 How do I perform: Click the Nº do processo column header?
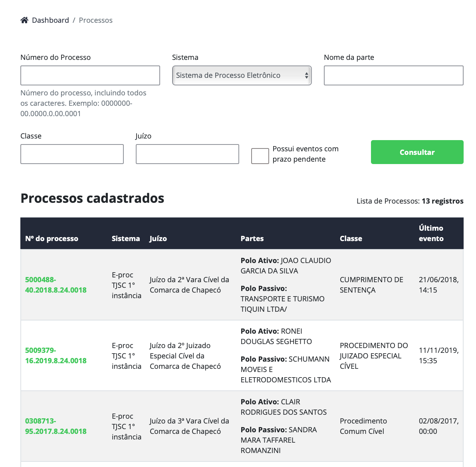(52, 239)
